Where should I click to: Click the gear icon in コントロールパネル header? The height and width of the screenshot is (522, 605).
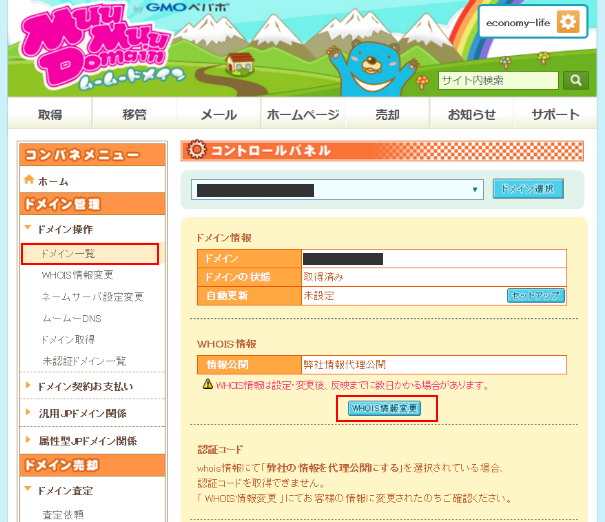197,150
